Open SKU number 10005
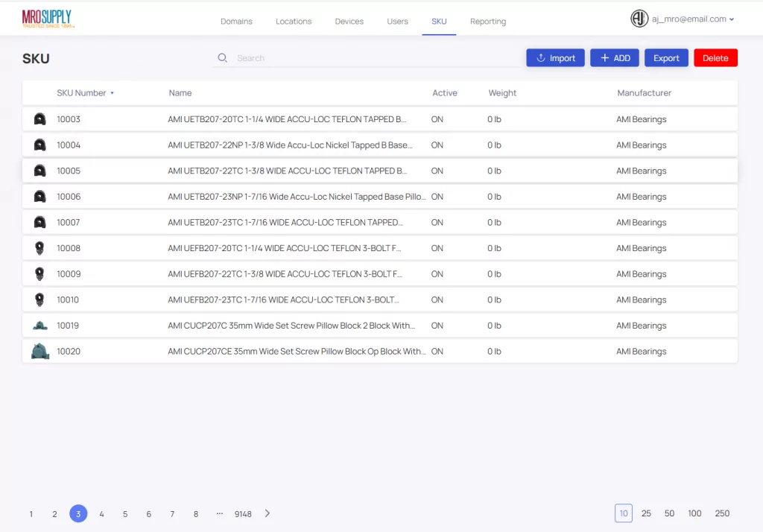 (69, 171)
